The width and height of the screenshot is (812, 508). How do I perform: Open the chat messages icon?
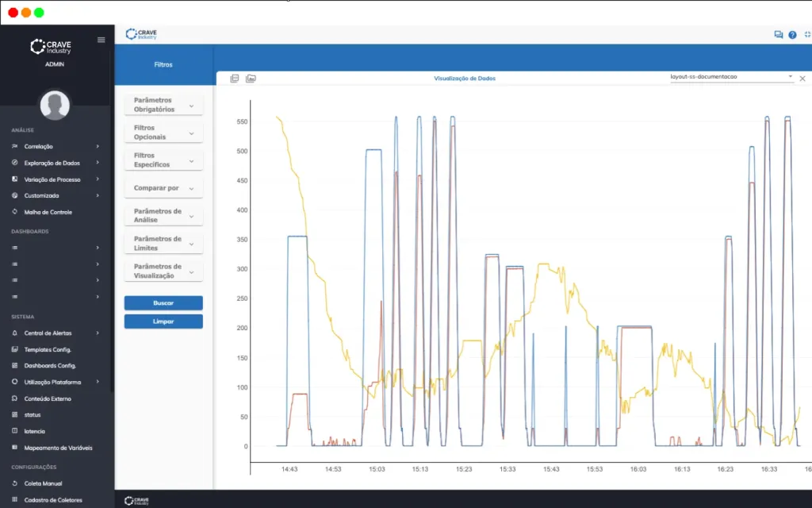778,35
